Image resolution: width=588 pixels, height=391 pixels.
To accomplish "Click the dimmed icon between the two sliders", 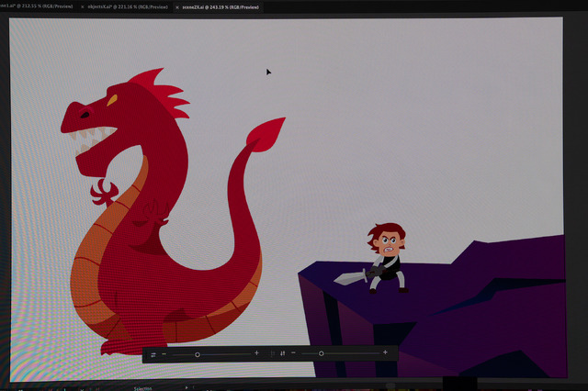I will [x=273, y=353].
